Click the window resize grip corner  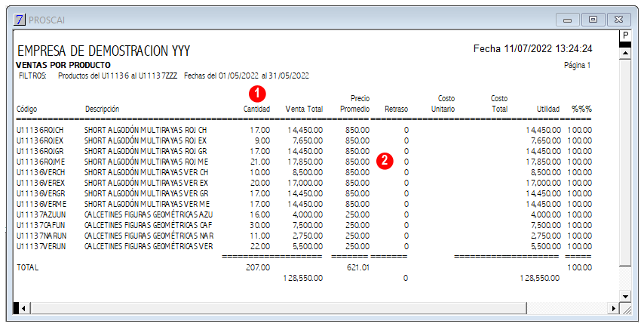pos(625,308)
